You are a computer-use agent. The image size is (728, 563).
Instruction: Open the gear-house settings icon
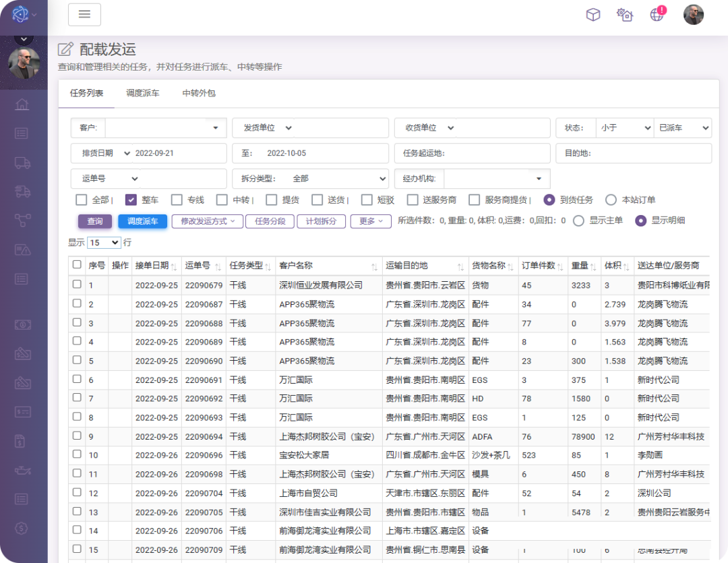click(x=625, y=14)
